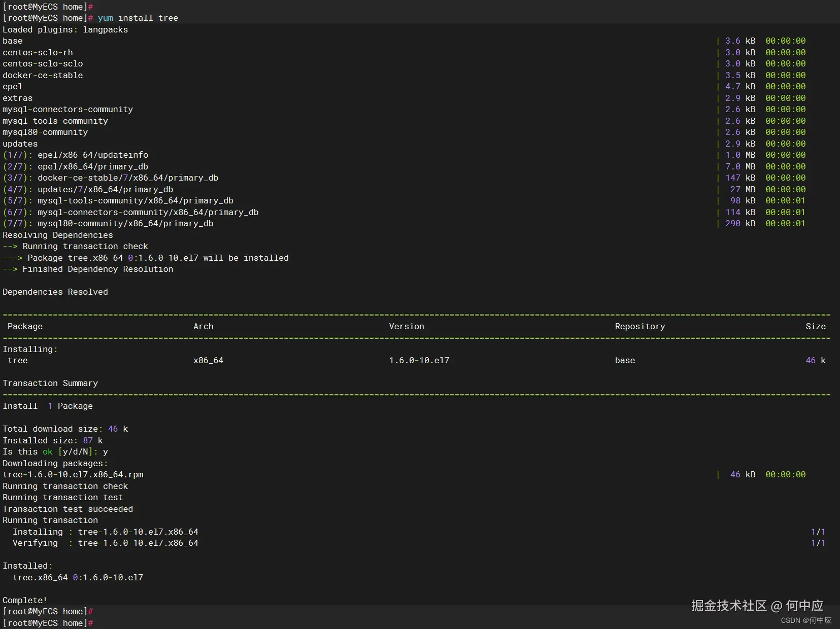Viewport: 840px width, 629px height.
Task: Click 'tree.x86_64 0:1.6.0-10.el7' under Installed
Action: [78, 578]
